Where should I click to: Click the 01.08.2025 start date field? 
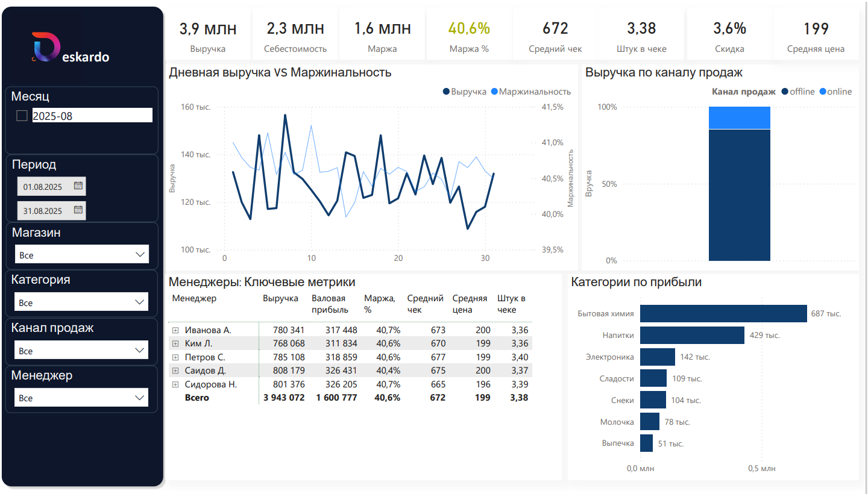click(x=43, y=187)
